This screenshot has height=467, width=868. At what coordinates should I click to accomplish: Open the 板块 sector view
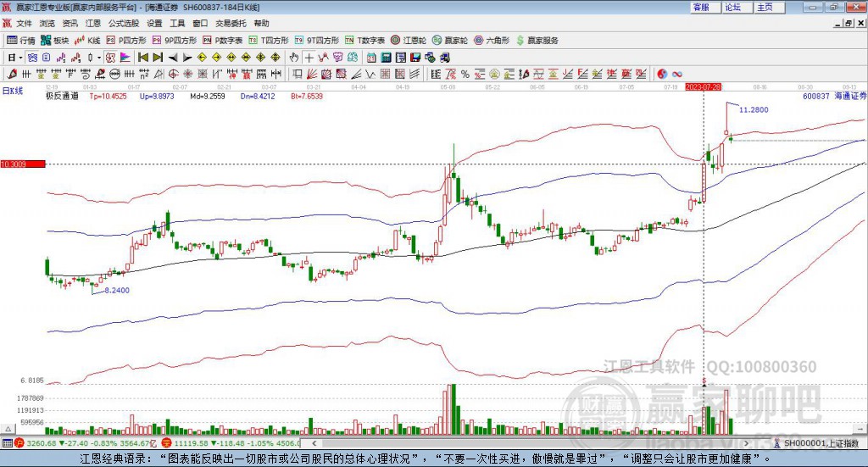tap(54, 41)
